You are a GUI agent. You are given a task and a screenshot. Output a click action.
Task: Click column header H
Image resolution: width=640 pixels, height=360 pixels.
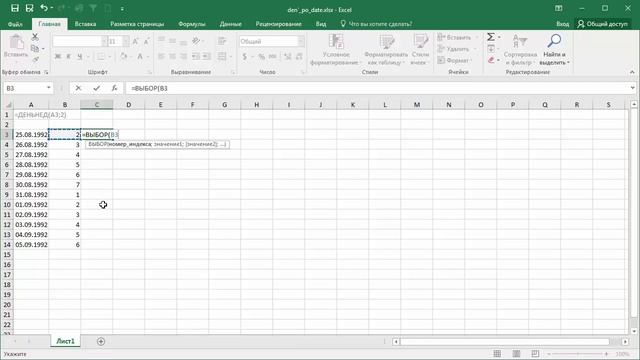[256, 105]
